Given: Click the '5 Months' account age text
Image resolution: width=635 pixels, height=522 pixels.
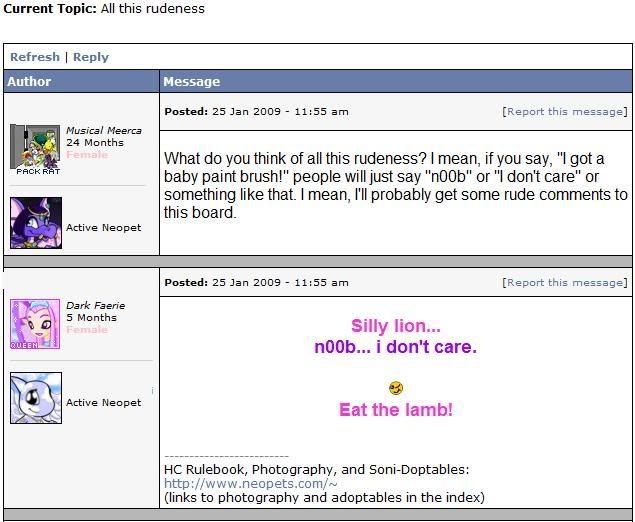Looking at the screenshot, I should click(92, 317).
